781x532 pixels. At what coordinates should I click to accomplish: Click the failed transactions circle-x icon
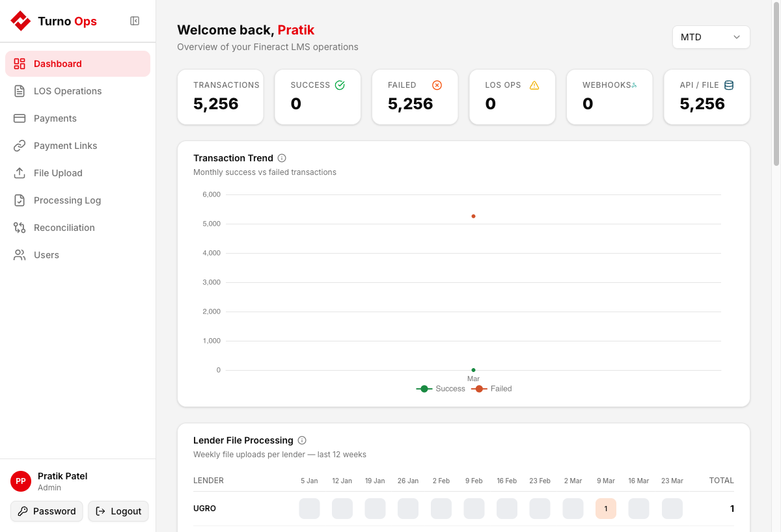437,85
